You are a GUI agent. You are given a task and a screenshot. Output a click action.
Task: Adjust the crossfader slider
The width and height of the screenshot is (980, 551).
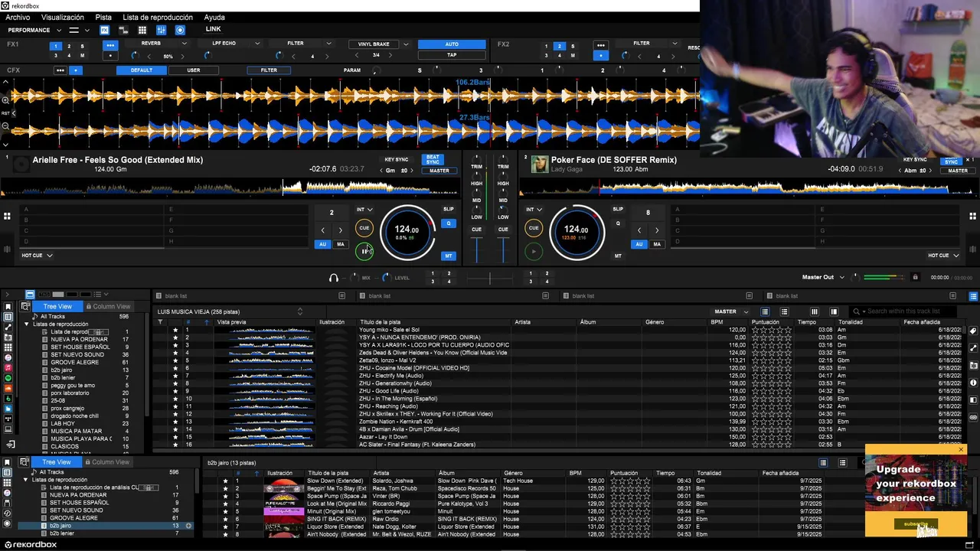[490, 277]
